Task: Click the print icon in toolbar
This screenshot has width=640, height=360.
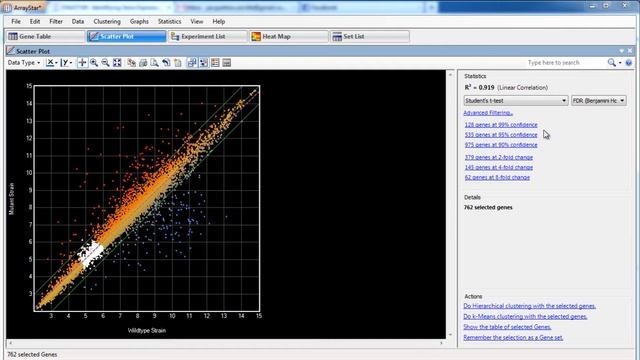Action: tap(143, 62)
